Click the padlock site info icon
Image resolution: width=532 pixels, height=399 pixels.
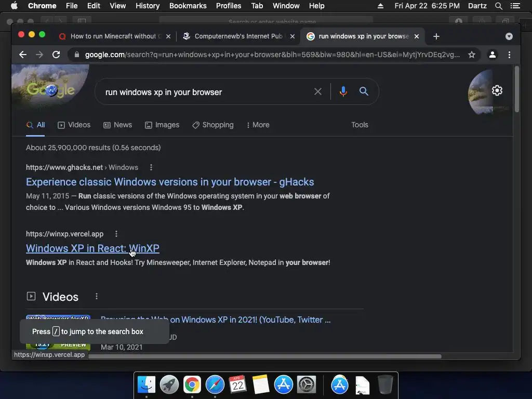pyautogui.click(x=77, y=55)
